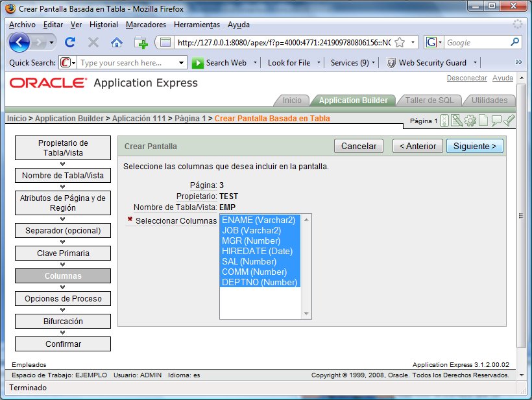This screenshot has height=400, width=532.
Task: Open the Historial menu
Action: point(104,25)
